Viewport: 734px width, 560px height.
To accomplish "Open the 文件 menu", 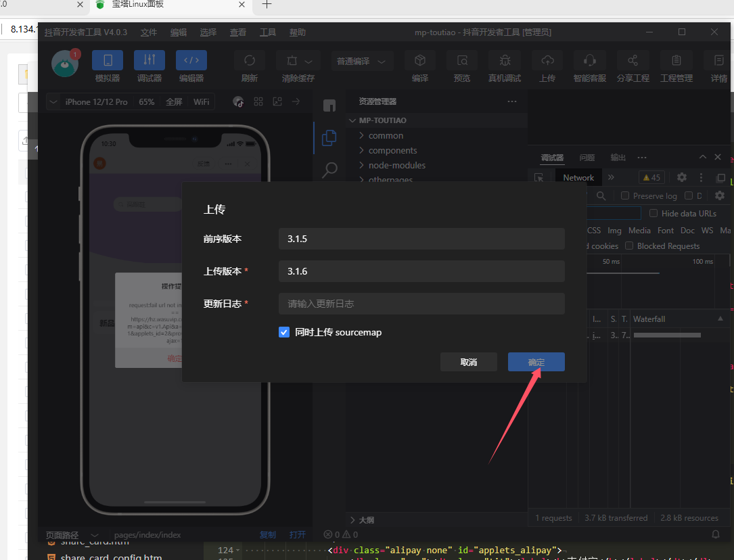I will [x=149, y=32].
